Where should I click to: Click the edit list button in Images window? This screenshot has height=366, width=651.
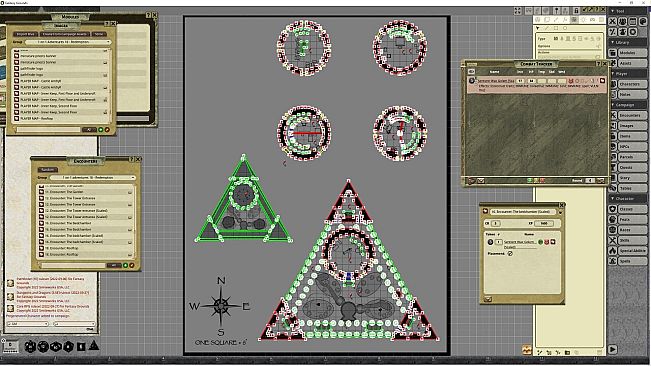coord(107,130)
